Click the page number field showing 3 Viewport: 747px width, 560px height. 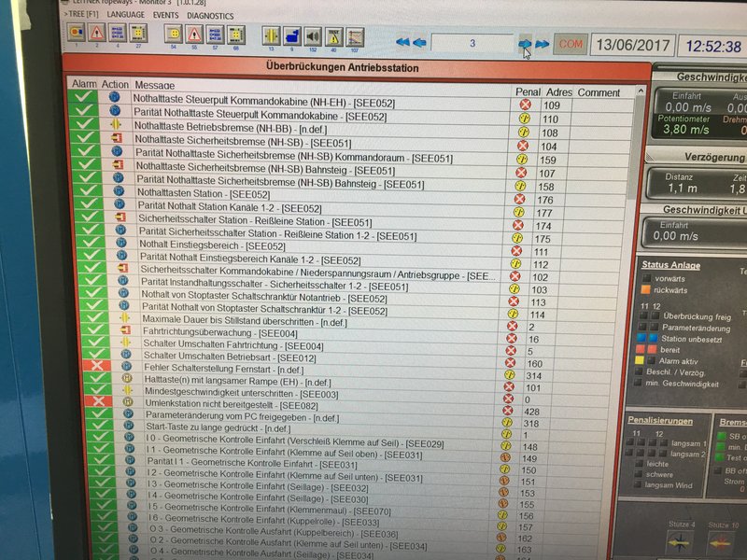click(x=472, y=43)
